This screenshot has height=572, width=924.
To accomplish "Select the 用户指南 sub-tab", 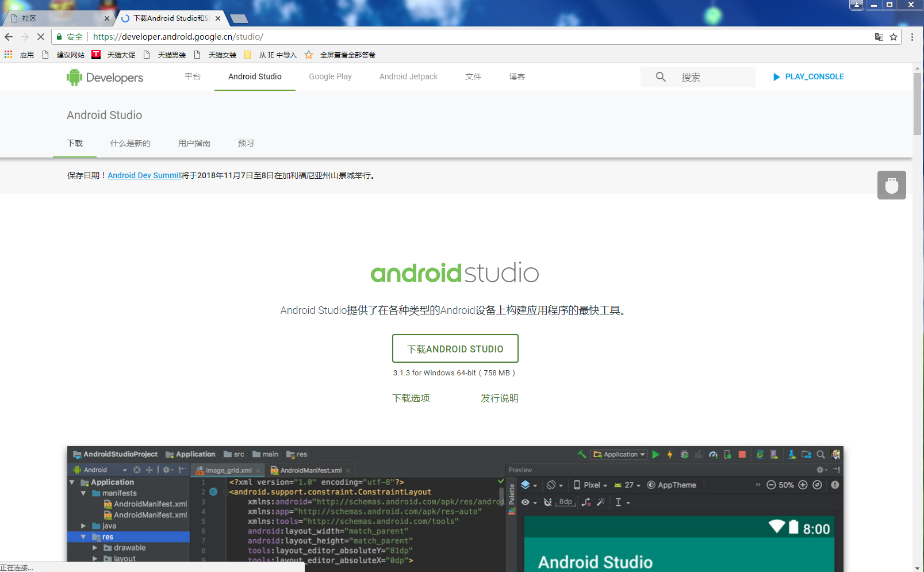I will coord(194,143).
